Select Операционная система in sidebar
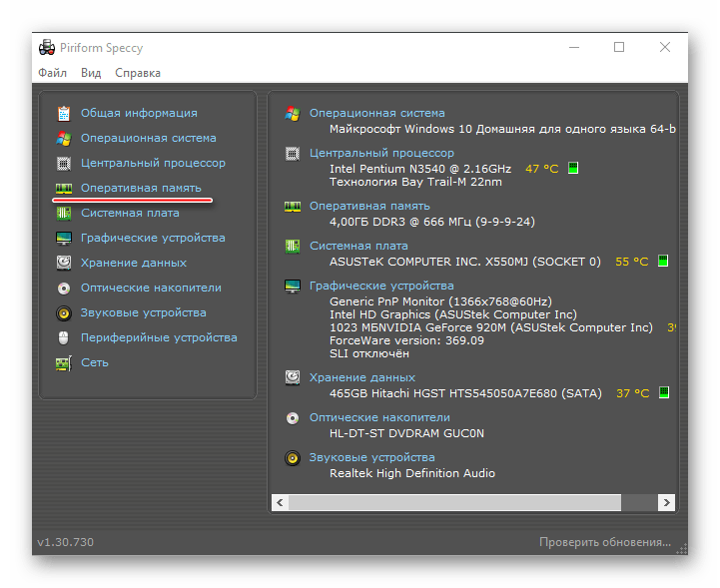720x588 pixels. point(149,138)
